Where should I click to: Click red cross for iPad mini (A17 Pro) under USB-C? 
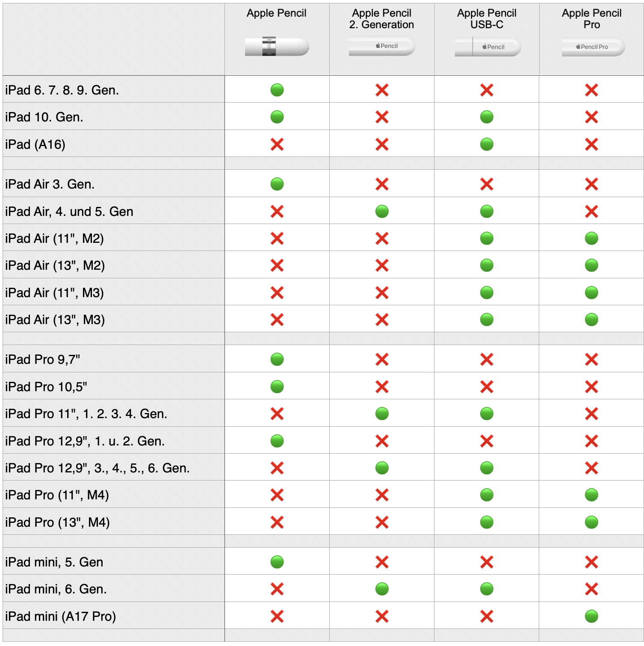[x=487, y=616]
